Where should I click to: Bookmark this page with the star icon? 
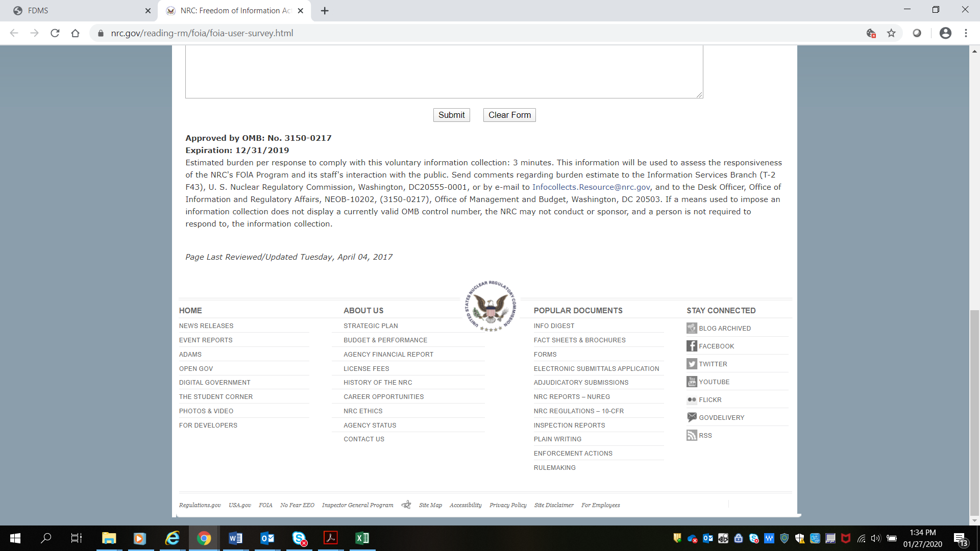(x=891, y=33)
